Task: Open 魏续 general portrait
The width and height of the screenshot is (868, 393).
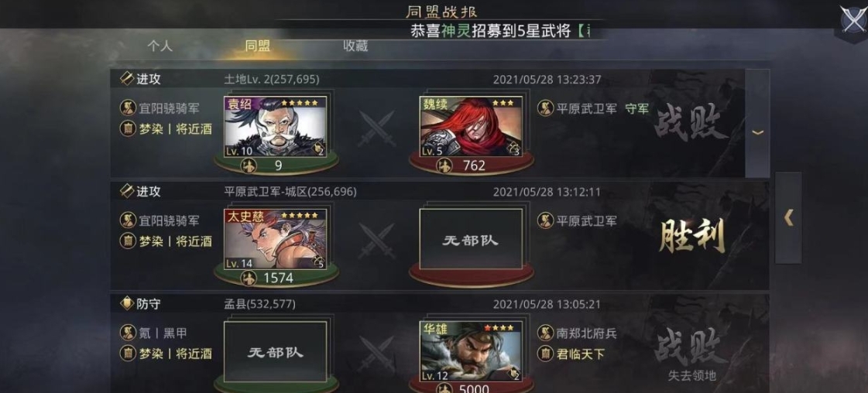Action: pyautogui.click(x=471, y=127)
